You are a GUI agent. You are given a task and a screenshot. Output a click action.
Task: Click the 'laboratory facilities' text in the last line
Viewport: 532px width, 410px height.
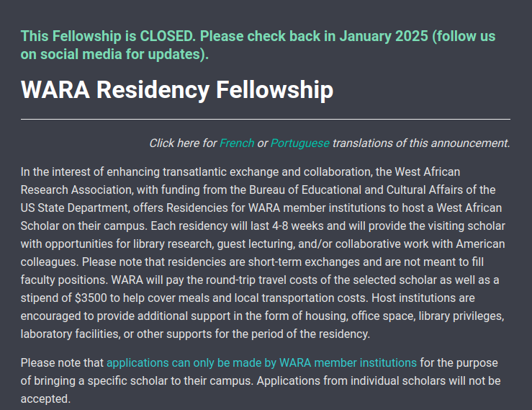71,334
